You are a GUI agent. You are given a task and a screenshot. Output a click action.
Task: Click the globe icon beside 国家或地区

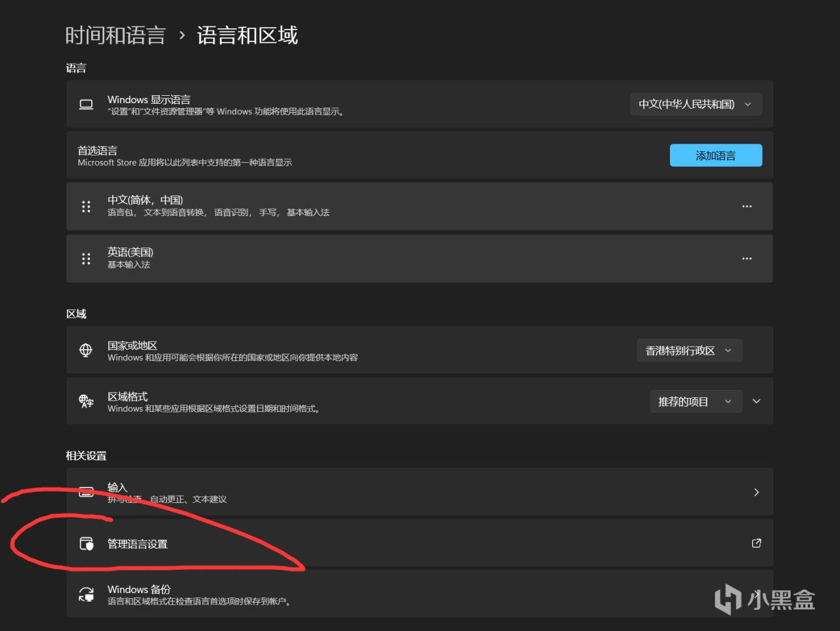point(86,351)
